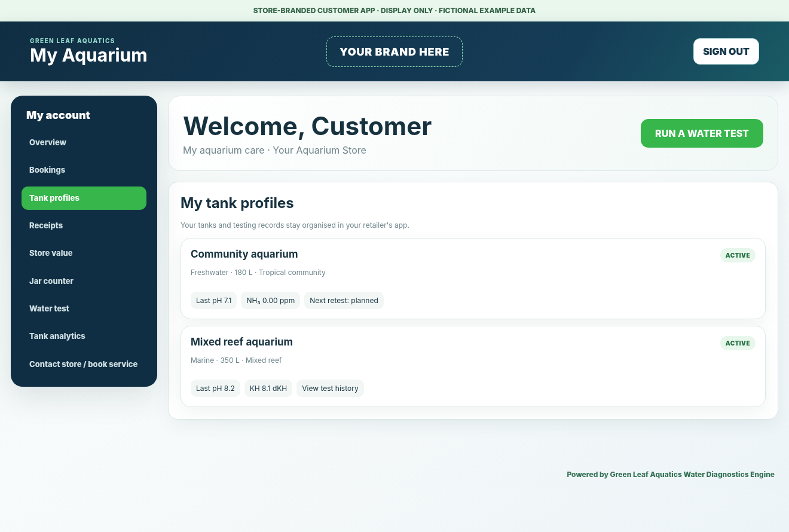Open the Overview section in sidebar

(x=84, y=142)
